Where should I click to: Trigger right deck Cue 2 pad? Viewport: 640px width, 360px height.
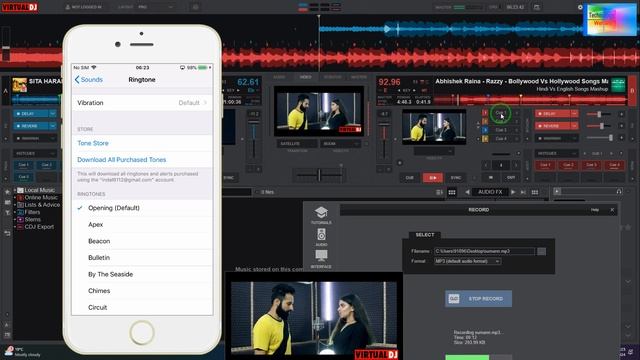[x=568, y=165]
